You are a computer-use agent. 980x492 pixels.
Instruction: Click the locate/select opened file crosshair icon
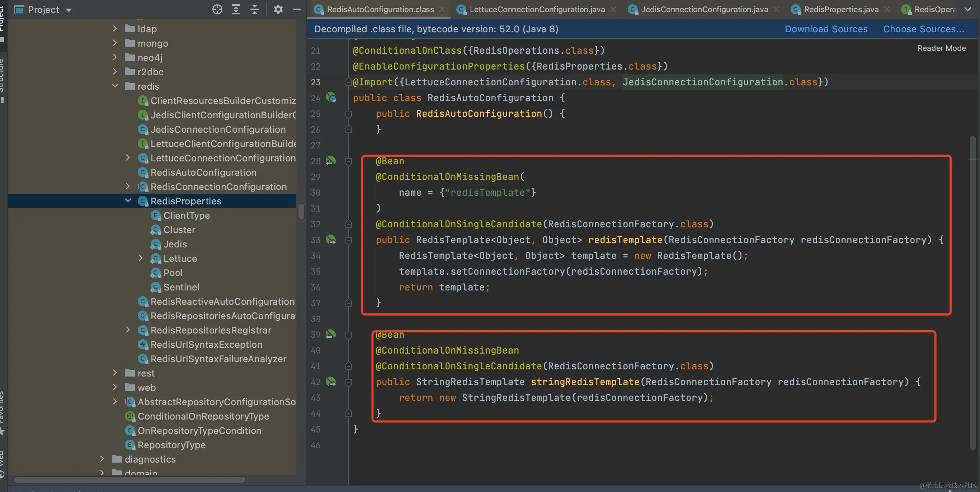pyautogui.click(x=217, y=10)
